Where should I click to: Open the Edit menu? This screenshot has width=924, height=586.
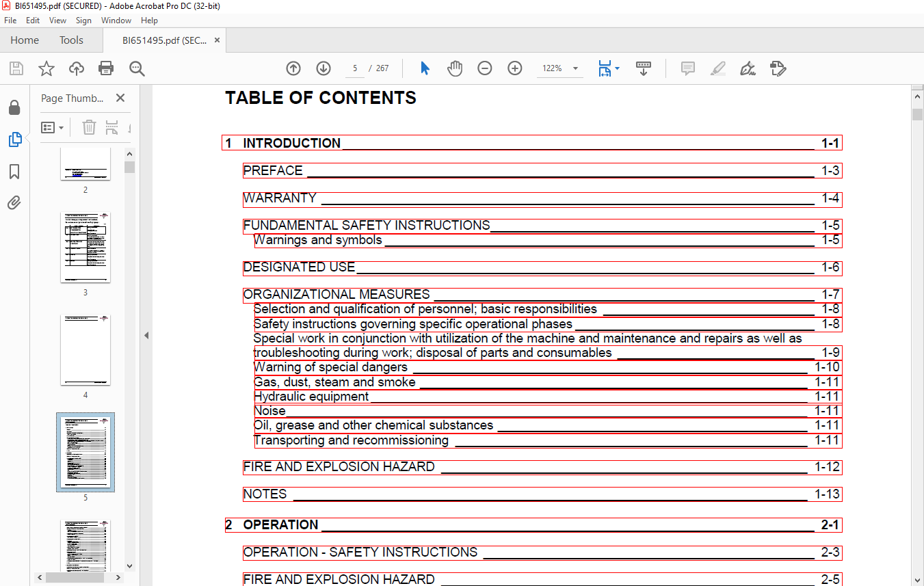pyautogui.click(x=33, y=21)
